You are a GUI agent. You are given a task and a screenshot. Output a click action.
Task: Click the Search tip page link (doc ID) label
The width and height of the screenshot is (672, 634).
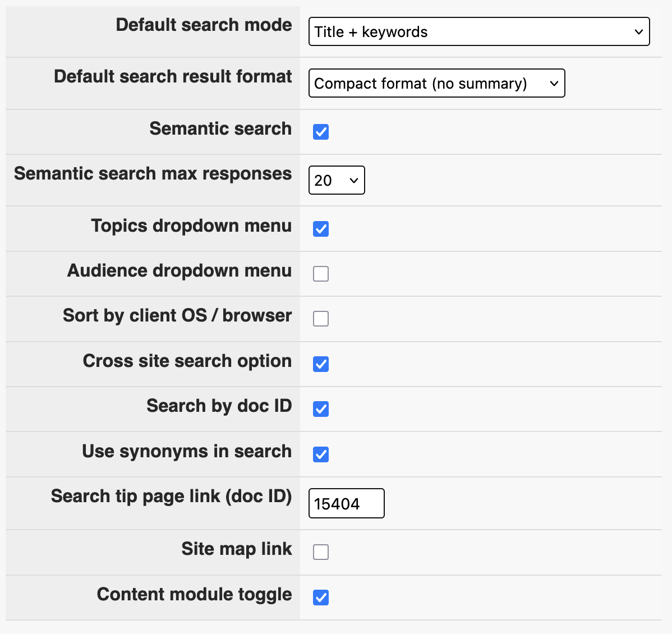[171, 496]
